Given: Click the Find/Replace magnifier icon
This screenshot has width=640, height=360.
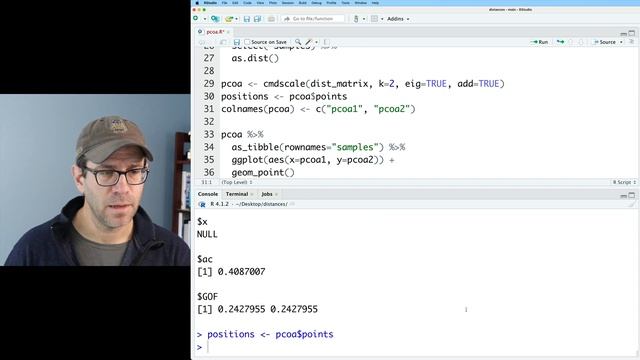Looking at the screenshot, I should point(298,42).
